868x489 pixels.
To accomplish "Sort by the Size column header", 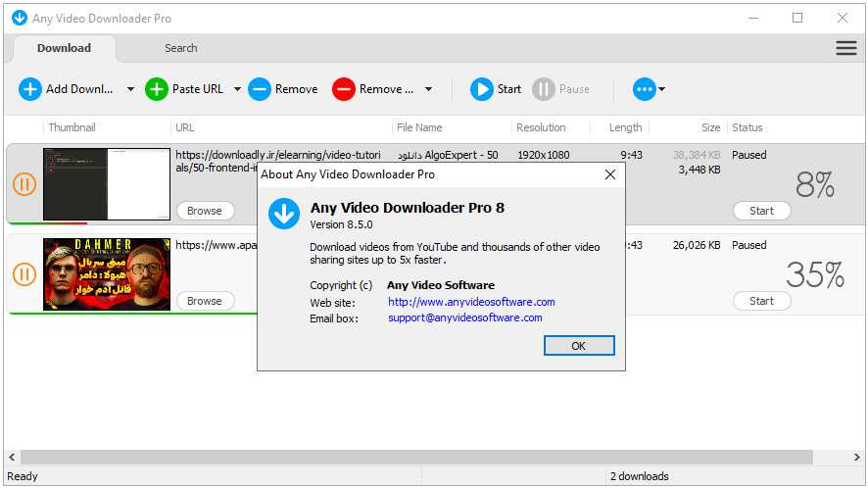I will (711, 127).
